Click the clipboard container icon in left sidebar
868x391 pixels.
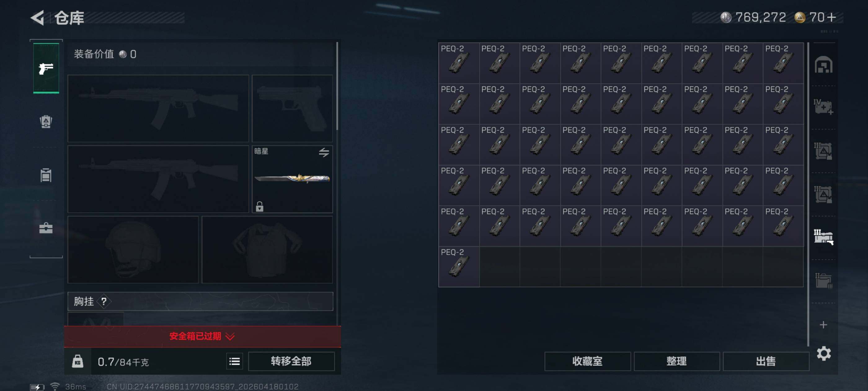point(46,175)
